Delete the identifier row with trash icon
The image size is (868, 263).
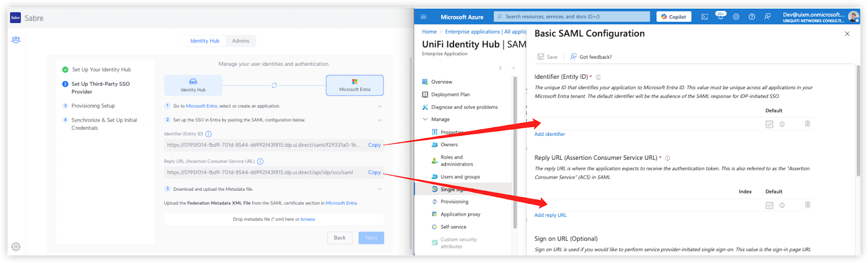coord(807,124)
